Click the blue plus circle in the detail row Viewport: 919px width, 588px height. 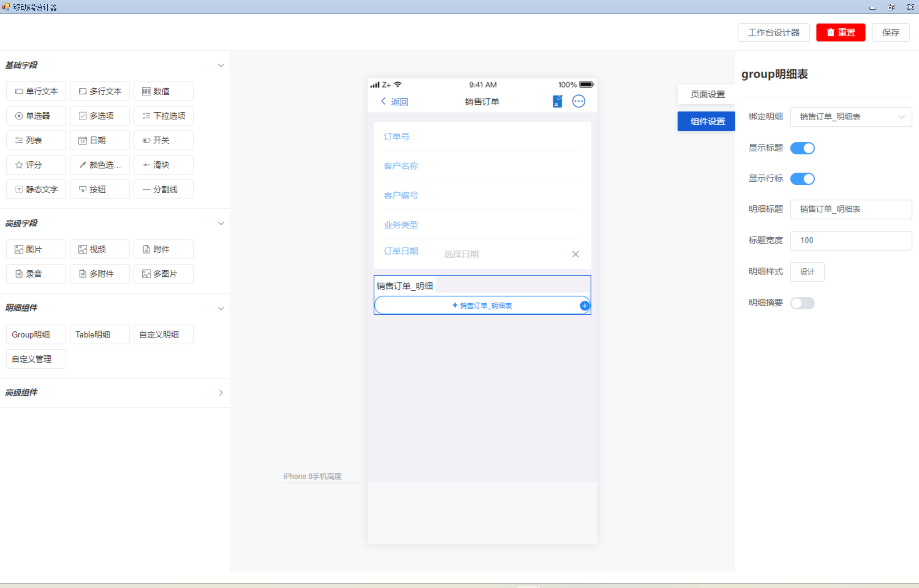(584, 305)
